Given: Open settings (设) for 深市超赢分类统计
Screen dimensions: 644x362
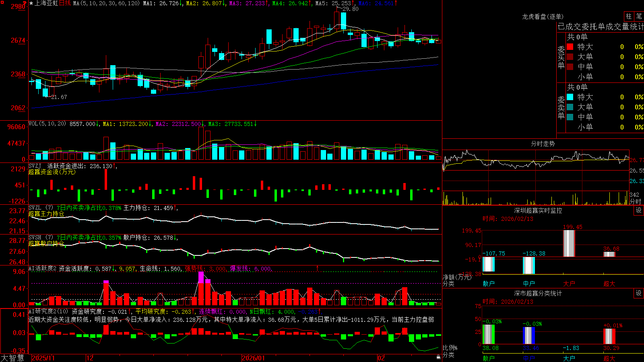Looking at the screenshot, I should tap(639, 293).
